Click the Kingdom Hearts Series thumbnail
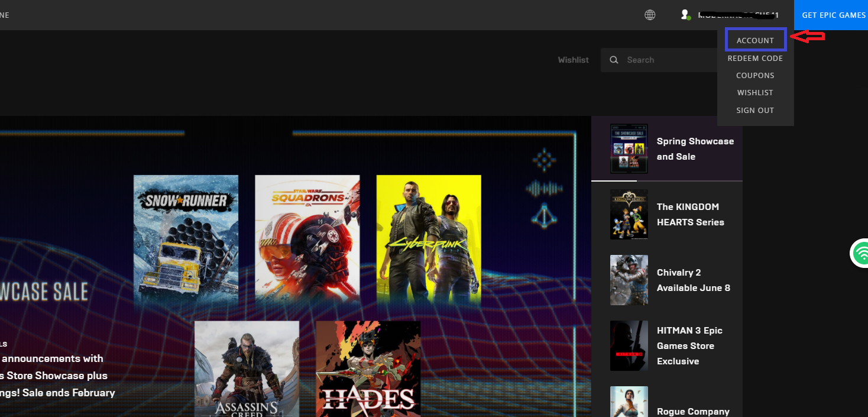Image resolution: width=868 pixels, height=417 pixels. click(x=629, y=214)
